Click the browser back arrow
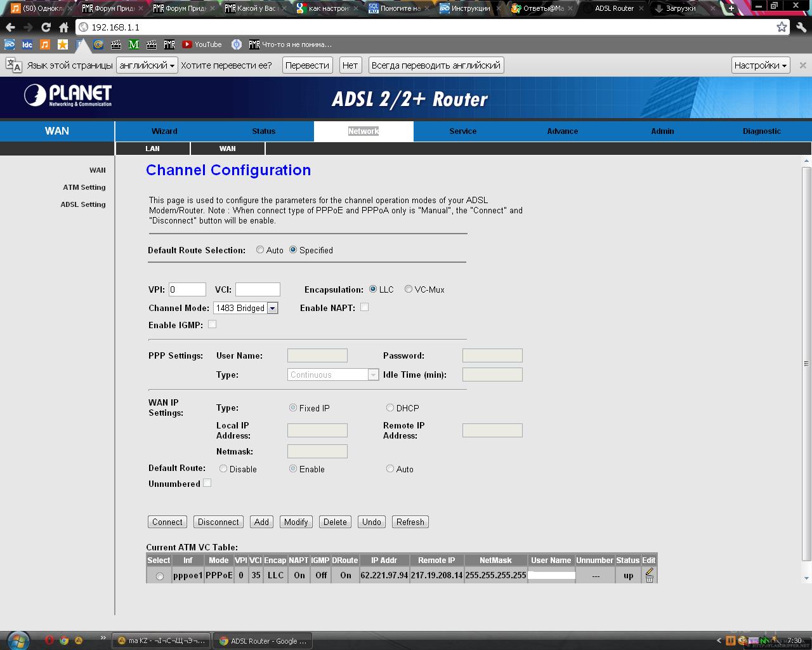Viewport: 812px width, 650px height. point(10,27)
